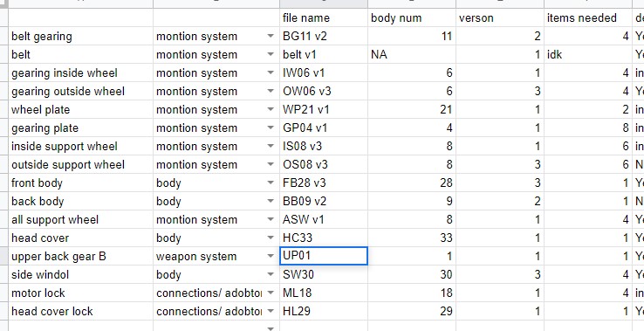Click body num '33' in head cover row
Image resolution: width=644 pixels, height=331 pixels.
pyautogui.click(x=412, y=238)
